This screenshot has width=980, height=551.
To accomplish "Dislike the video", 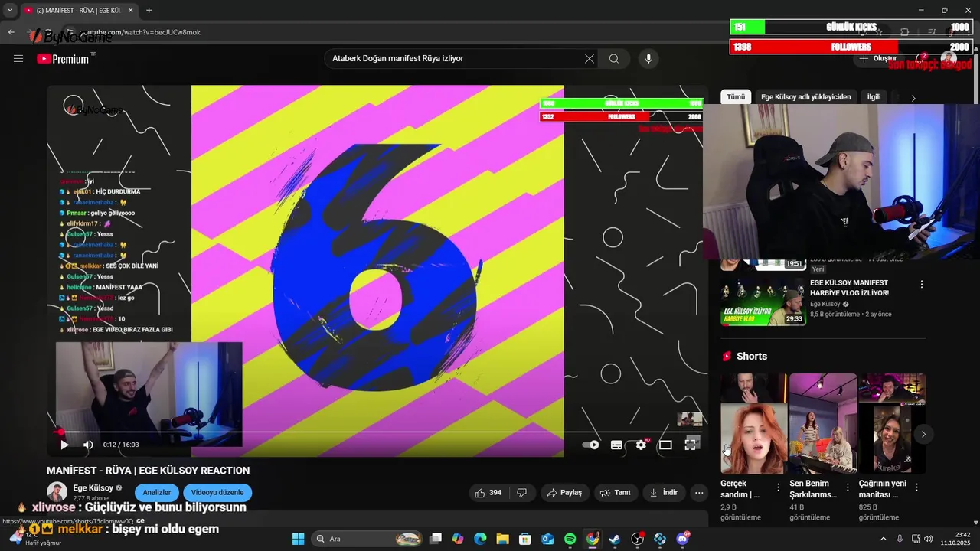I will 521,493.
